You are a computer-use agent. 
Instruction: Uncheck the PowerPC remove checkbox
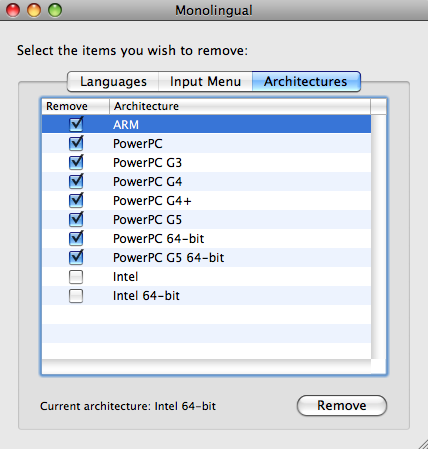click(x=76, y=144)
